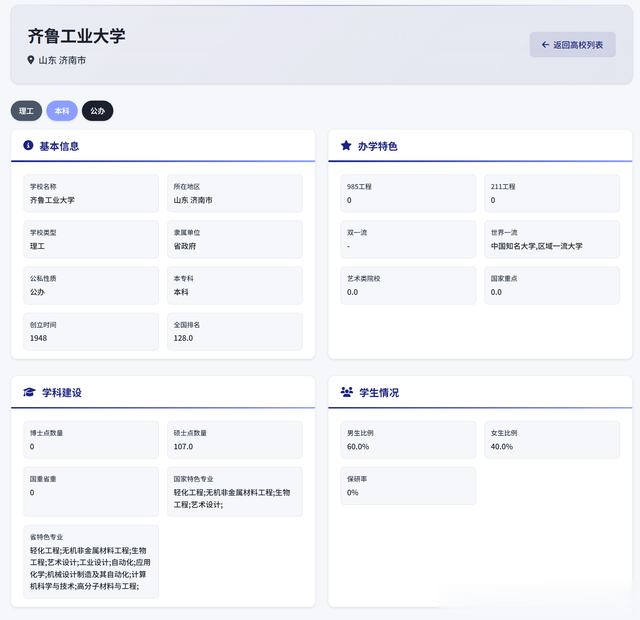Click the info icon beside 基本信息
The width and height of the screenshot is (640, 620).
28,145
